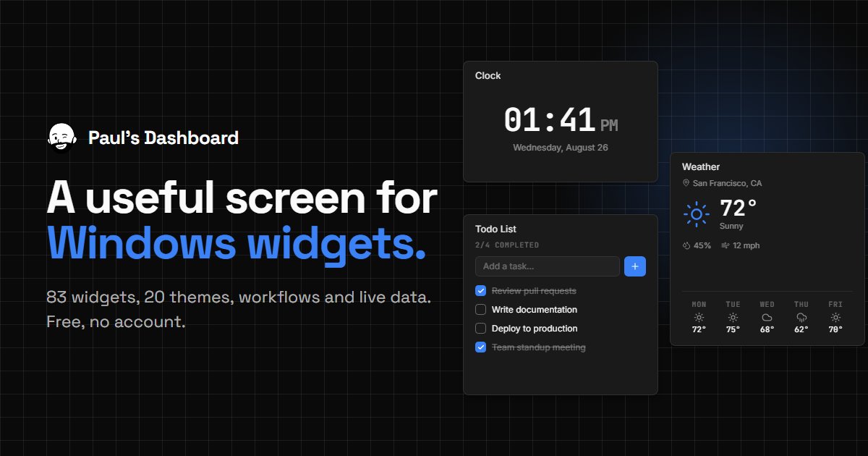
Task: Click the MON forecast day label
Action: click(x=699, y=305)
